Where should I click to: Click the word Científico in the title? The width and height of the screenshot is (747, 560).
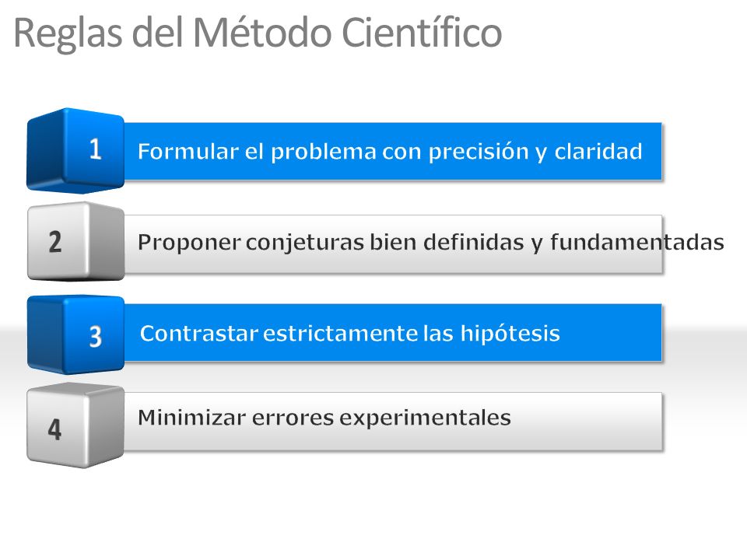422,33
